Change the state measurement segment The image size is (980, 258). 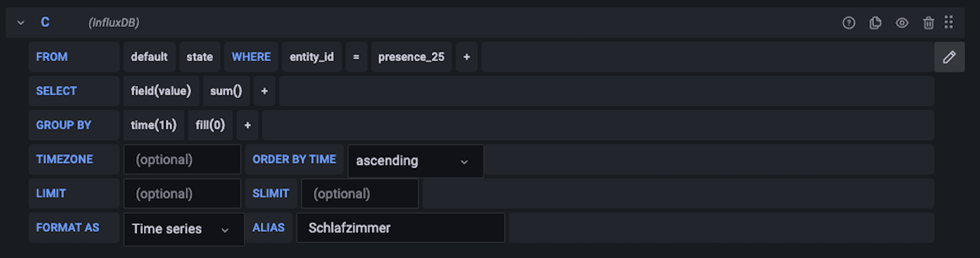(x=200, y=57)
